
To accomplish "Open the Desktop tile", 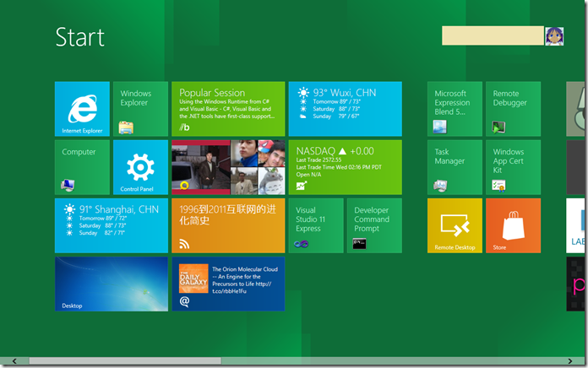I will pos(112,284).
